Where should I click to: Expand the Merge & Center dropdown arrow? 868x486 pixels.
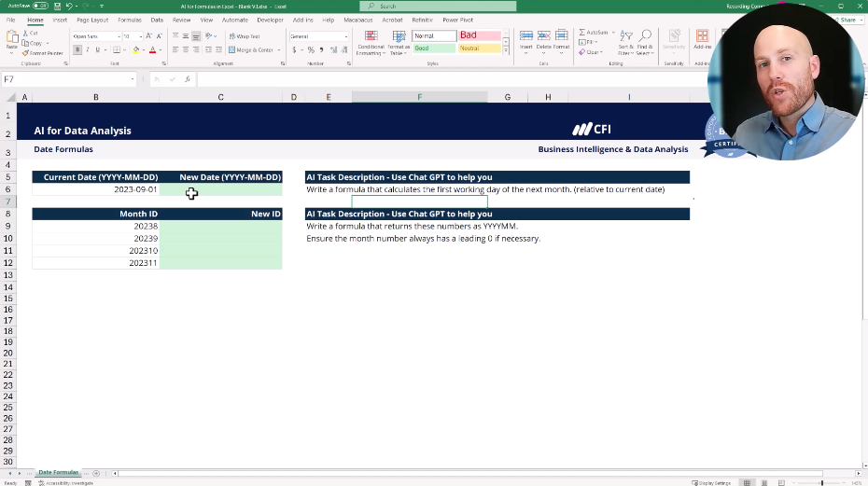tap(278, 50)
